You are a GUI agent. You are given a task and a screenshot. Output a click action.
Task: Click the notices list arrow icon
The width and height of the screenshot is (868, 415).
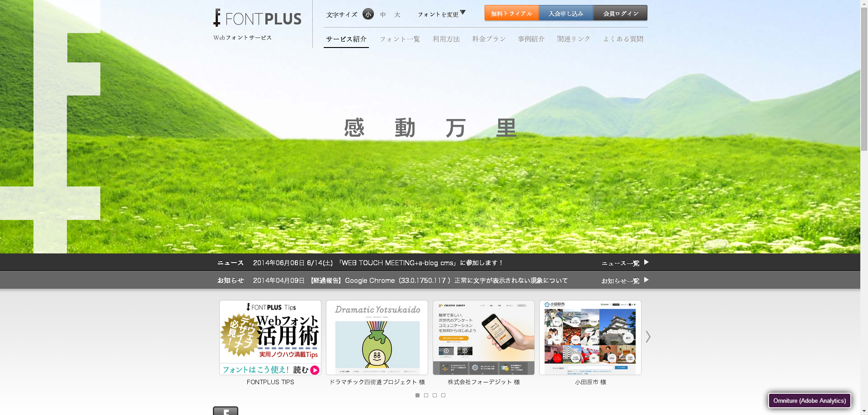click(x=646, y=280)
